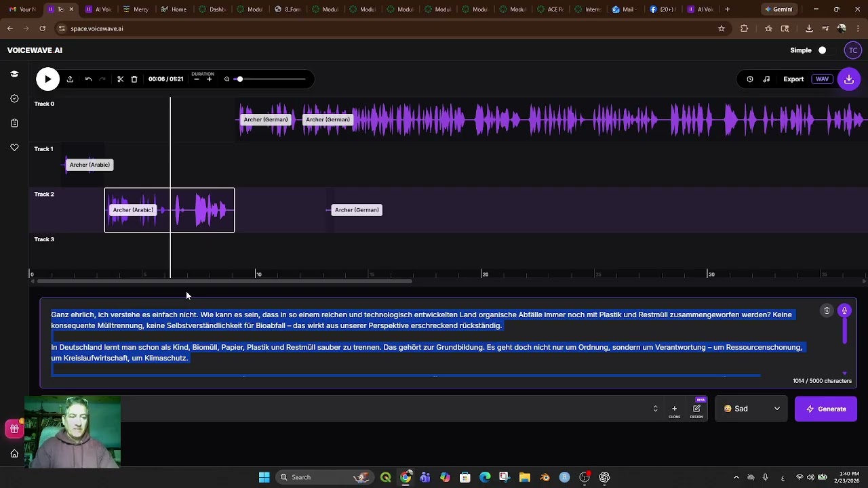Image resolution: width=868 pixels, height=488 pixels.
Task: Open the clipboard sidebar icon
Action: click(14, 123)
